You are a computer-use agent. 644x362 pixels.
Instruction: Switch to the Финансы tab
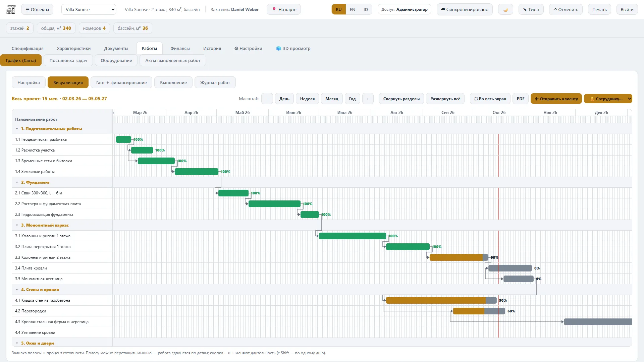(180, 48)
